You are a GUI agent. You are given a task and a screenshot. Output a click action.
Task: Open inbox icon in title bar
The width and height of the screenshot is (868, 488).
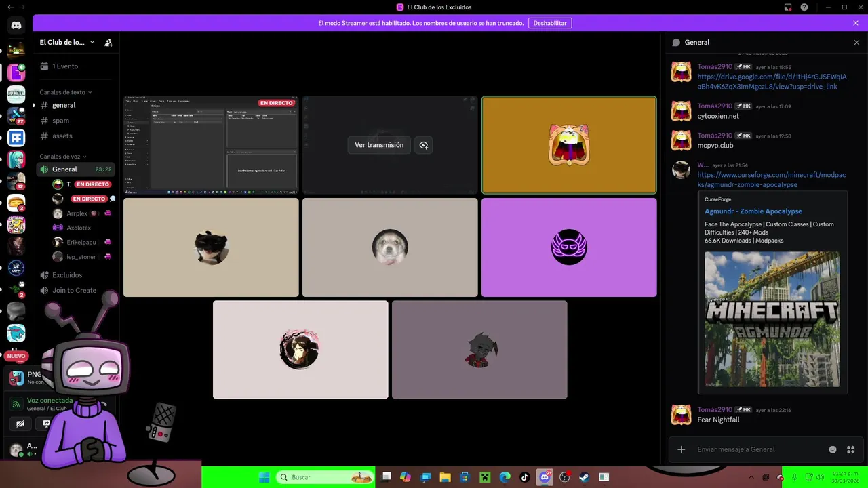click(x=788, y=7)
